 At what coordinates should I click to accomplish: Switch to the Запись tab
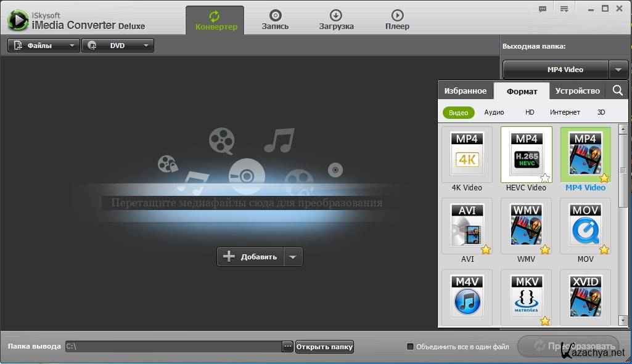[275, 20]
